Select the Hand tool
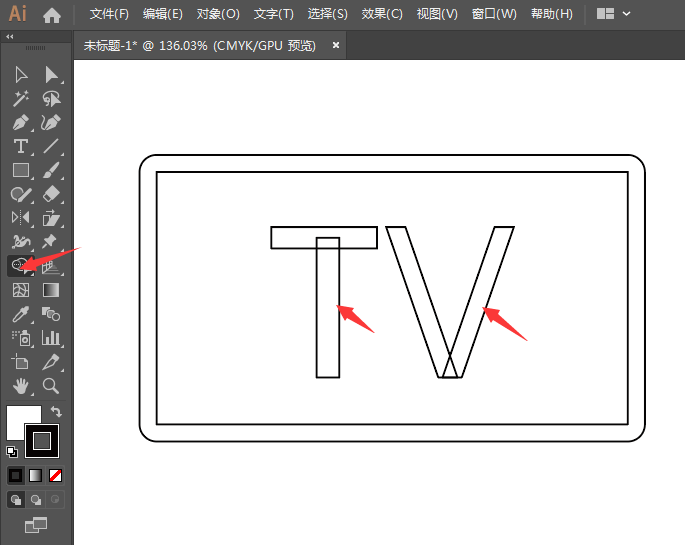Screen dimensions: 685x545 tap(21, 386)
